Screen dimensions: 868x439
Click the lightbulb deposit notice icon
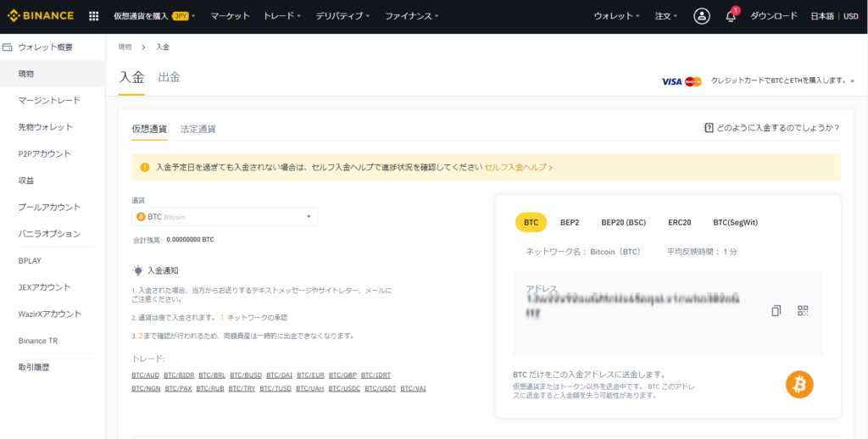[x=138, y=270]
